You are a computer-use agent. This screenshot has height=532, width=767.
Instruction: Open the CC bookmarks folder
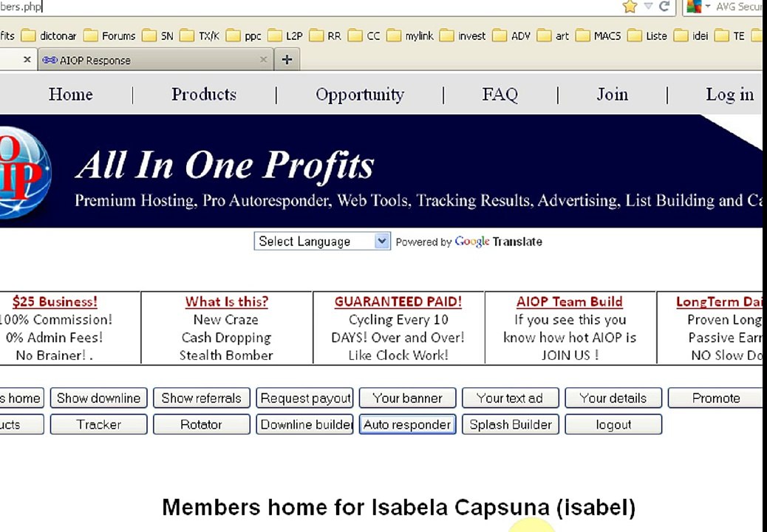pyautogui.click(x=364, y=35)
